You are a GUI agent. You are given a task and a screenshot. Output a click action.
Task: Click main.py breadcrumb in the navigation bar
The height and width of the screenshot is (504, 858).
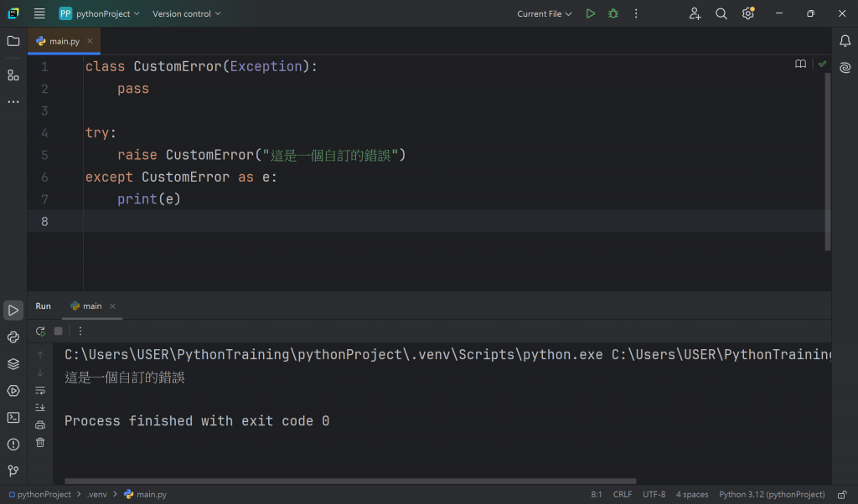tap(146, 494)
